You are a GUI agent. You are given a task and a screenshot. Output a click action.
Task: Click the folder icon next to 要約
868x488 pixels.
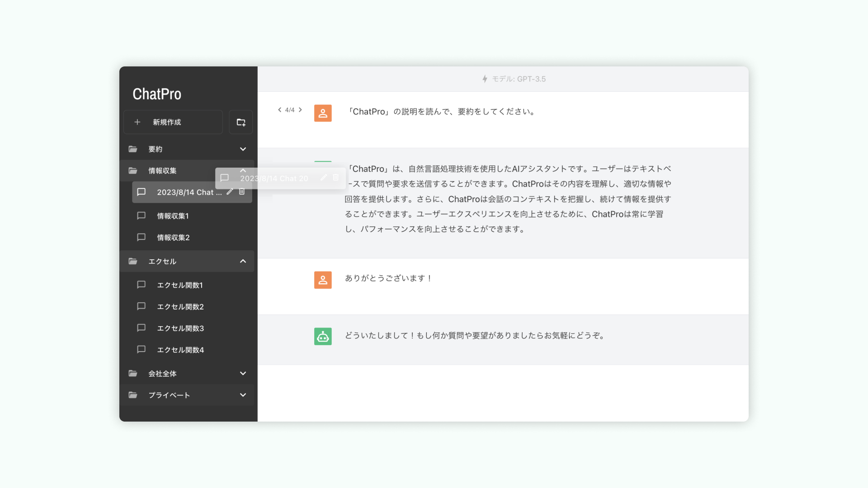tap(133, 149)
